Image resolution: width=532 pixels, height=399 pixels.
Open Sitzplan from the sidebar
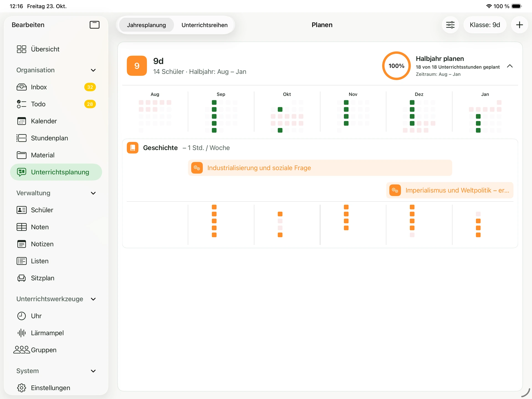click(x=56, y=278)
